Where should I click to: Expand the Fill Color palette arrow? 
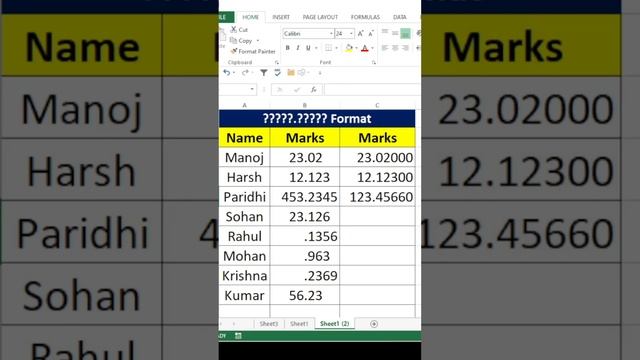click(x=356, y=48)
